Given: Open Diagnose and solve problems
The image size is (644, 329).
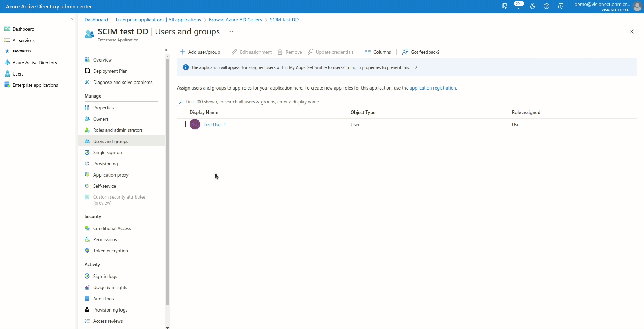Looking at the screenshot, I should point(122,82).
